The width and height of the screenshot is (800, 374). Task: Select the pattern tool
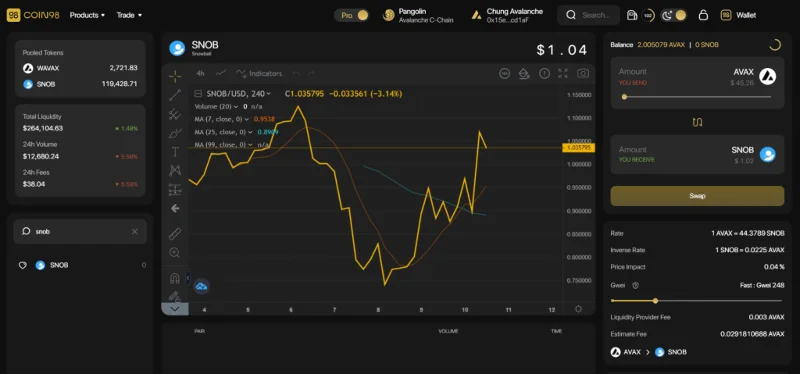tap(175, 171)
